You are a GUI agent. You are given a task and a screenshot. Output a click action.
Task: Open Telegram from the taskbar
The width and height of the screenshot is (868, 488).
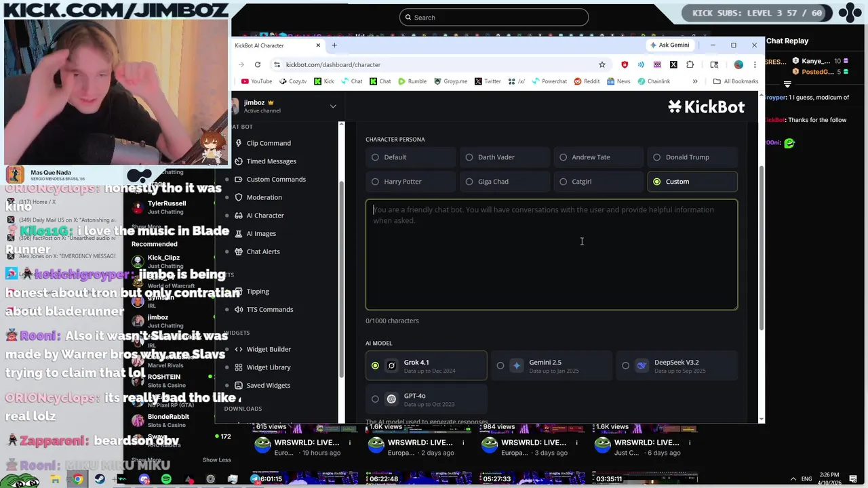(x=255, y=479)
